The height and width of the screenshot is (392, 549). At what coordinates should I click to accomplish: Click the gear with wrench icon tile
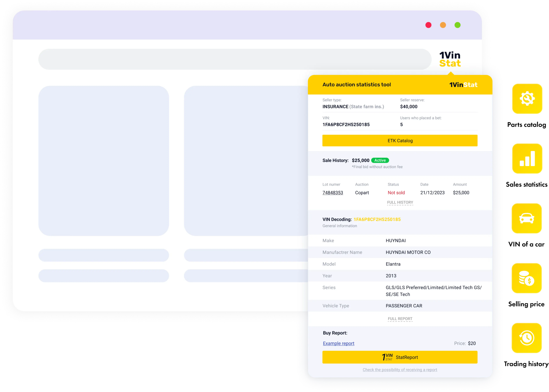527,98
